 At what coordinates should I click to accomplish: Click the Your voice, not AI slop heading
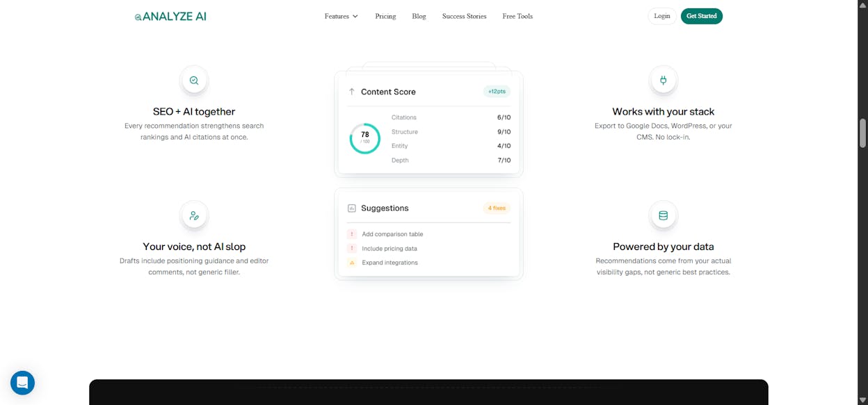pos(194,247)
